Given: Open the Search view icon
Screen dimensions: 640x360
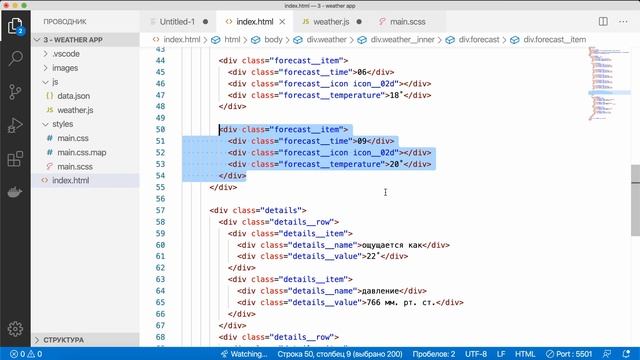Looking at the screenshot, I should tap(15, 58).
